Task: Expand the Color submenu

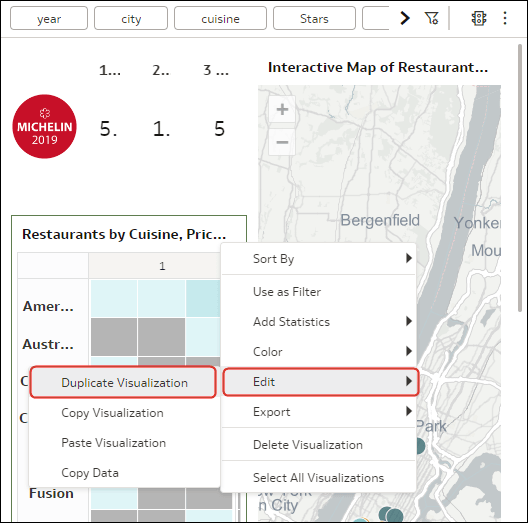Action: [x=319, y=352]
